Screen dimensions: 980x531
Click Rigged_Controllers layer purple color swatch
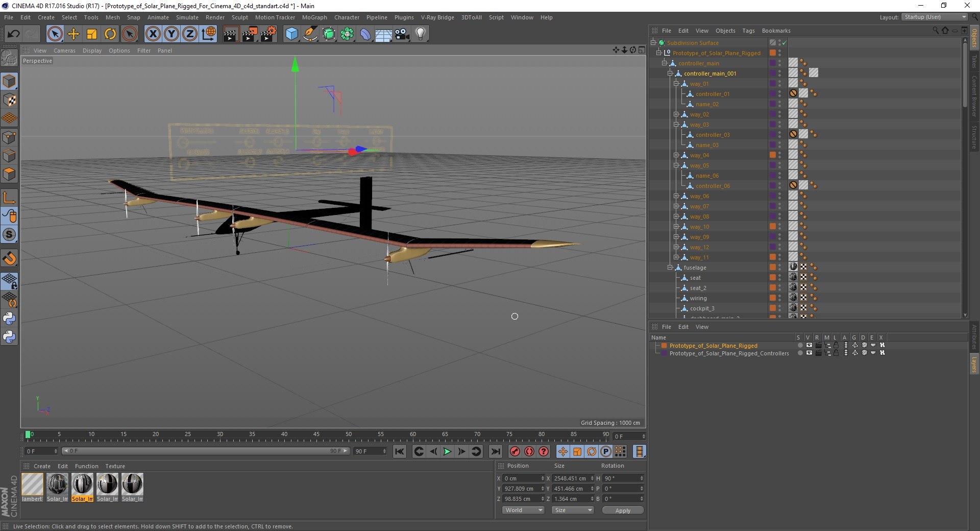664,353
